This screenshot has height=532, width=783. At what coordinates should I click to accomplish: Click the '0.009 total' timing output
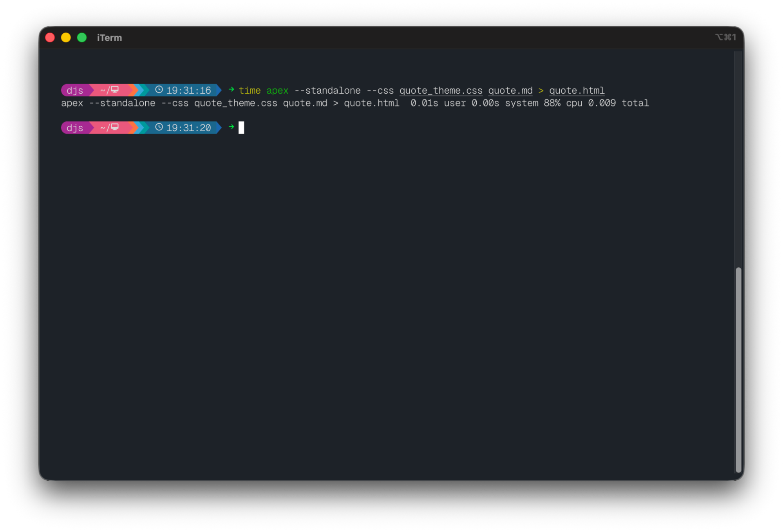tap(618, 103)
